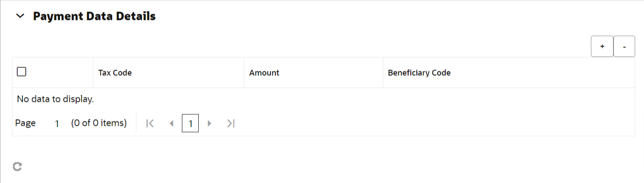Click the refresh icon below the table

click(x=17, y=167)
